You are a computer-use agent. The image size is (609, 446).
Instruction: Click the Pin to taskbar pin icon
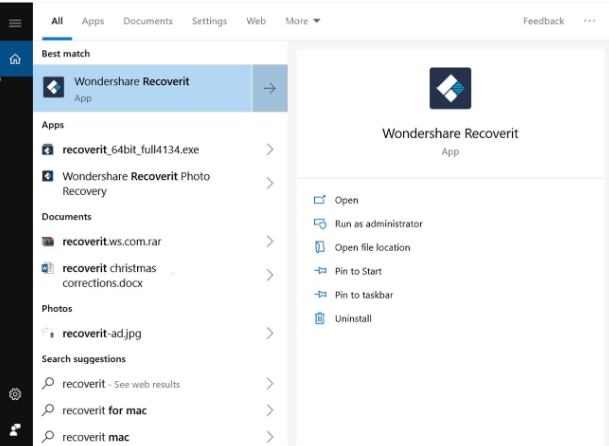tap(320, 294)
